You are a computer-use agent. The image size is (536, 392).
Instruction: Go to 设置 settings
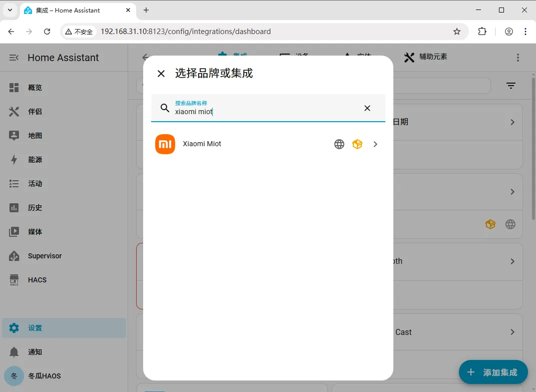click(64, 328)
